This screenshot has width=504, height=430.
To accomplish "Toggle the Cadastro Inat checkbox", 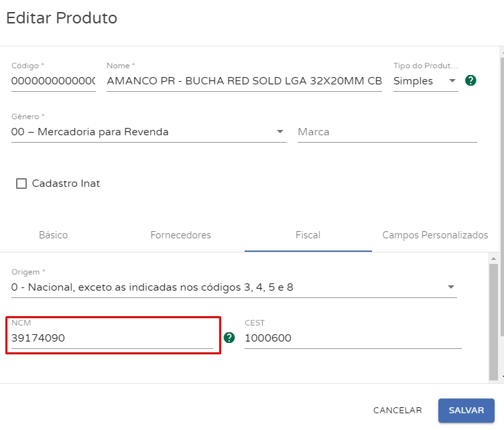I will click(x=21, y=184).
